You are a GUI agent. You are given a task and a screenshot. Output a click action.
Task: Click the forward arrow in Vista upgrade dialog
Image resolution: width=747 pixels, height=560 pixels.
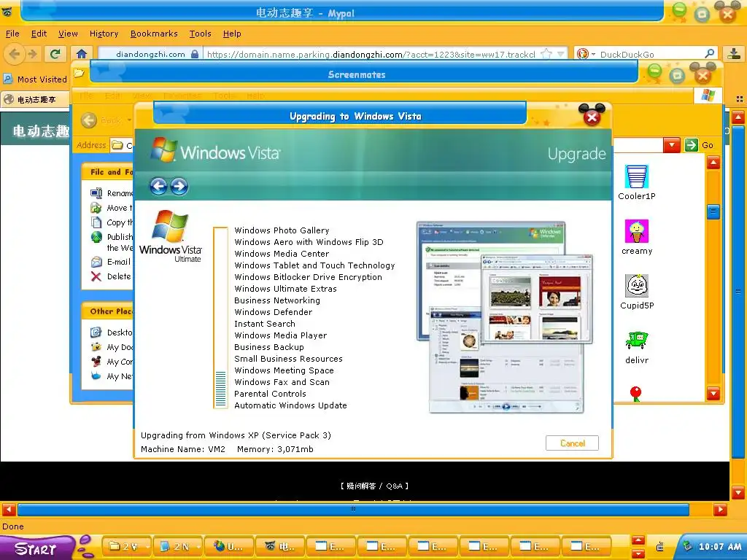[x=179, y=186]
